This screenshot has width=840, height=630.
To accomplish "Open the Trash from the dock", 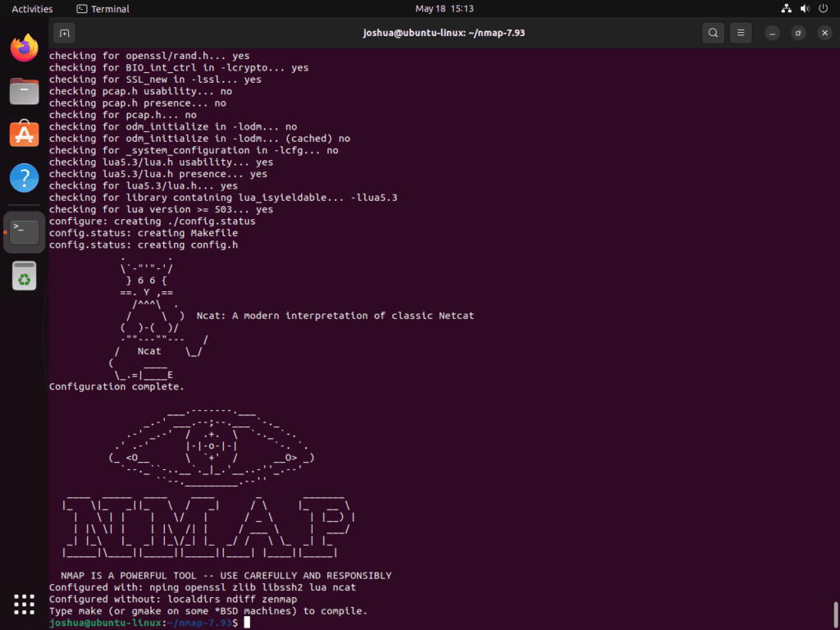I will [x=25, y=276].
